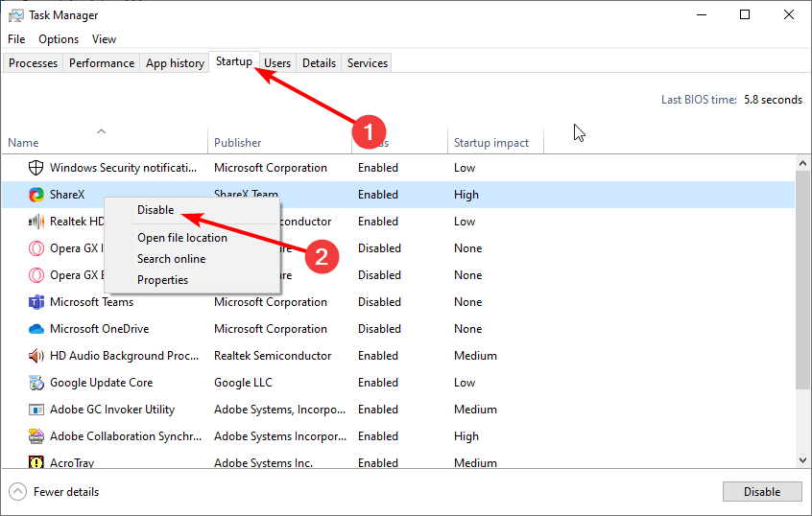Switch to the App history tab

point(175,63)
